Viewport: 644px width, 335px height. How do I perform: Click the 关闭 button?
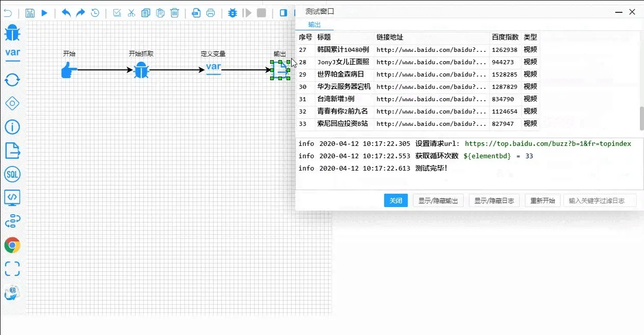396,200
